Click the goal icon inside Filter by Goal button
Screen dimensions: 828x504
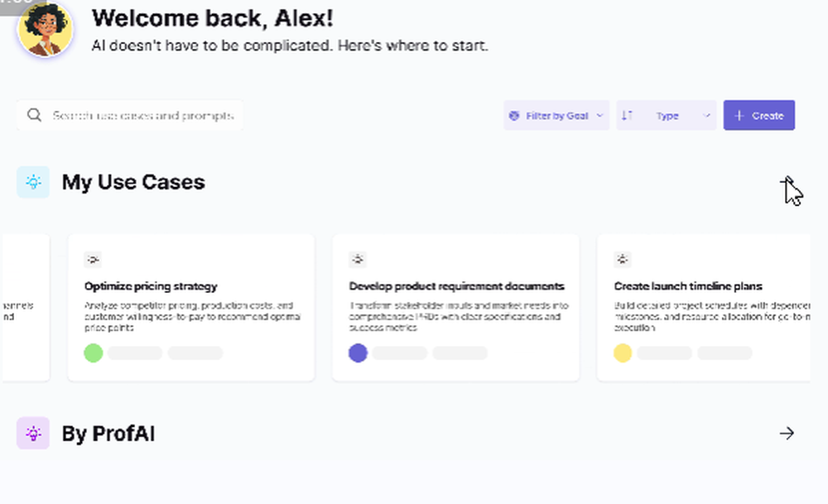(515, 115)
